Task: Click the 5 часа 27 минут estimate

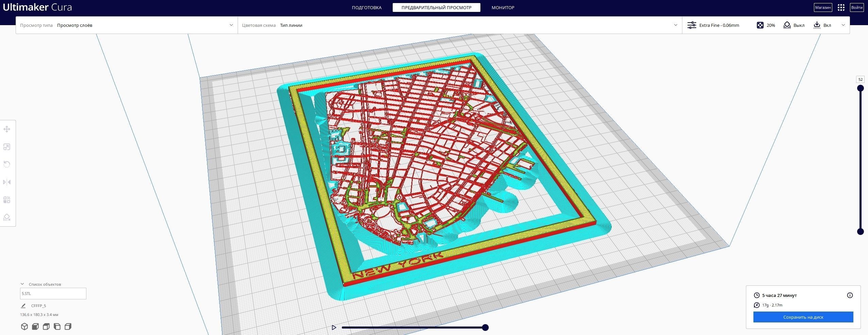Action: (x=779, y=295)
